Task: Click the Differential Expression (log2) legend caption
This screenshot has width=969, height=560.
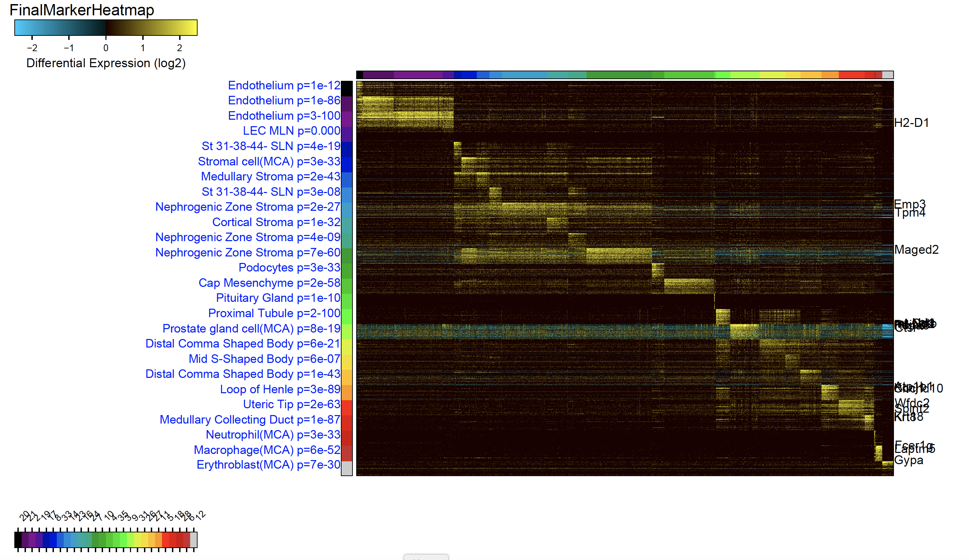Action: [106, 63]
